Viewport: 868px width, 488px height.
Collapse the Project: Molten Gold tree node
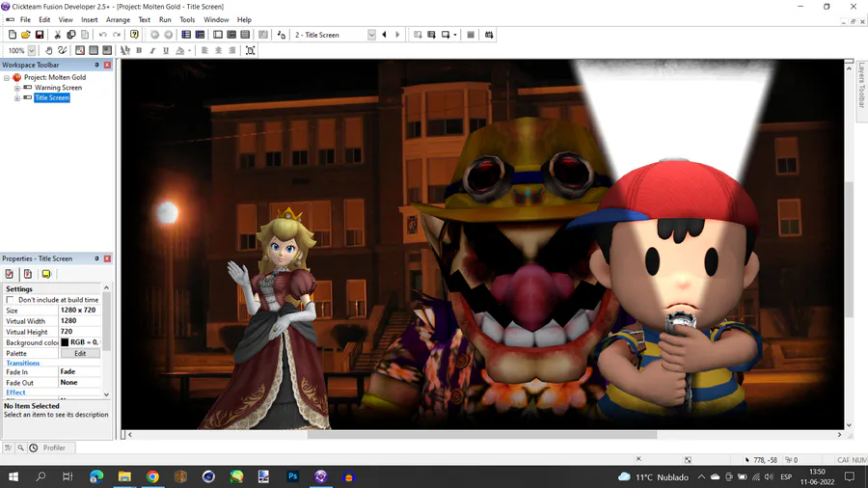pyautogui.click(x=7, y=78)
